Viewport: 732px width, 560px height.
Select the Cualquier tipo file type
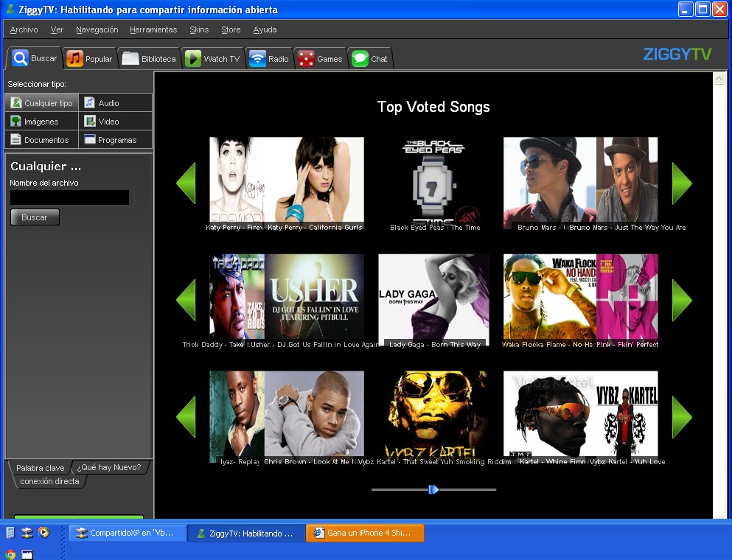[x=41, y=102]
